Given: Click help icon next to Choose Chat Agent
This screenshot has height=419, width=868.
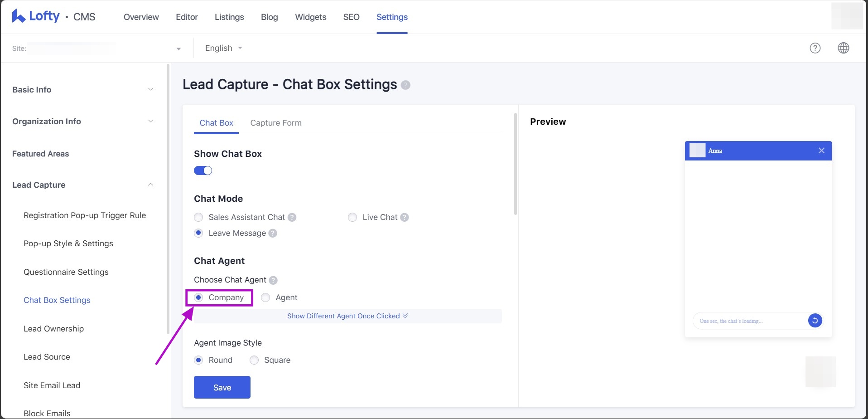Looking at the screenshot, I should click(273, 280).
